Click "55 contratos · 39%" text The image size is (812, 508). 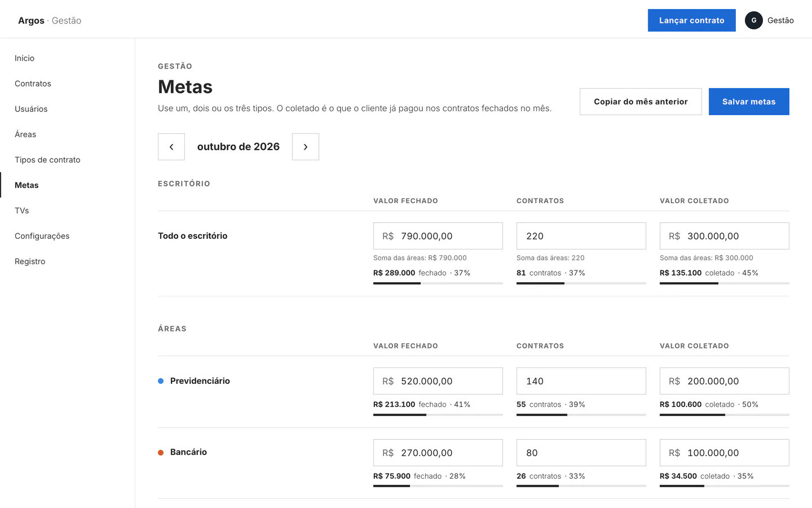[551, 405]
